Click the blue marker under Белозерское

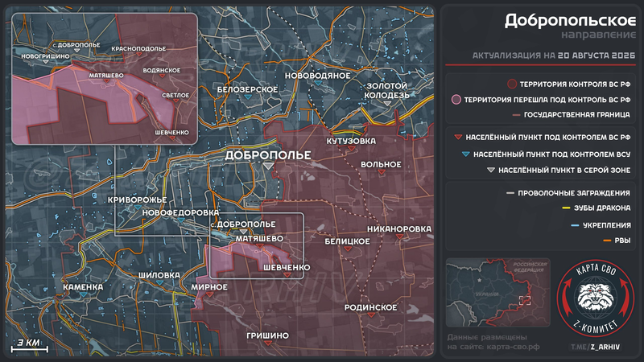248,97
